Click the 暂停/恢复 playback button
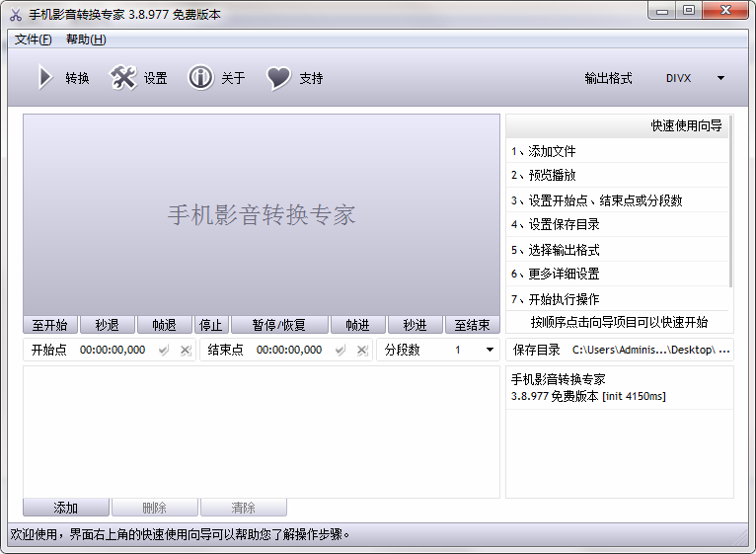756x554 pixels. 279,325
